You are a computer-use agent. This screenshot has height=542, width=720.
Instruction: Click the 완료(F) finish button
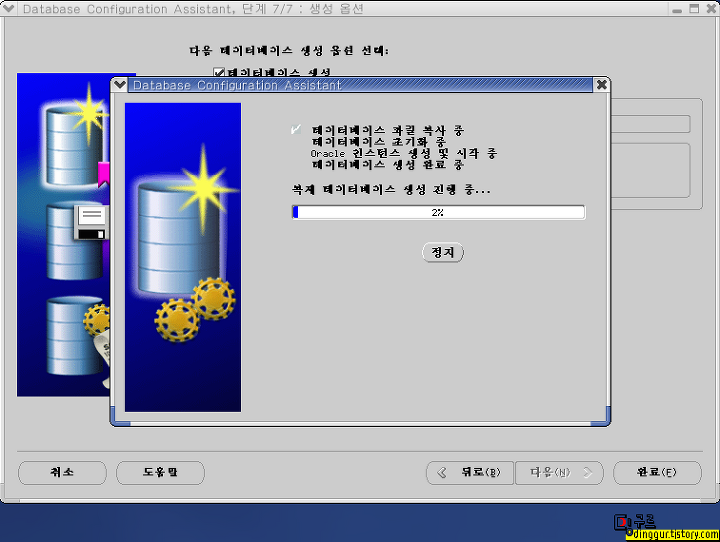click(657, 472)
